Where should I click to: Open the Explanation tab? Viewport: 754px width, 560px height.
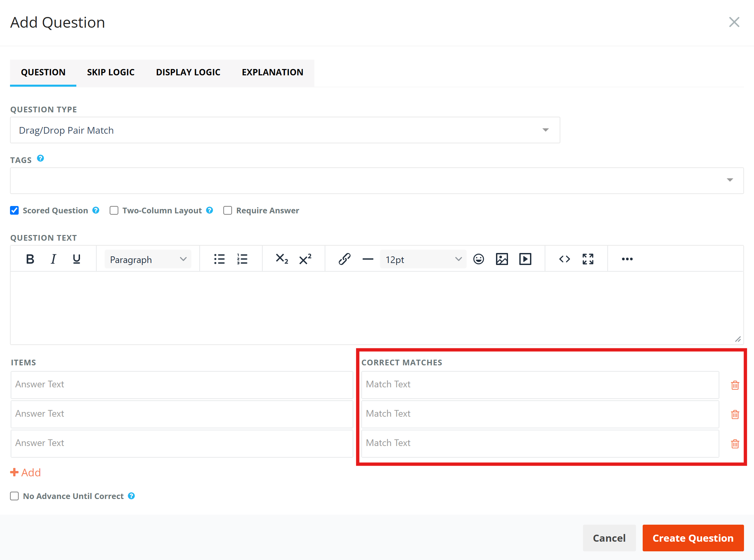tap(273, 73)
